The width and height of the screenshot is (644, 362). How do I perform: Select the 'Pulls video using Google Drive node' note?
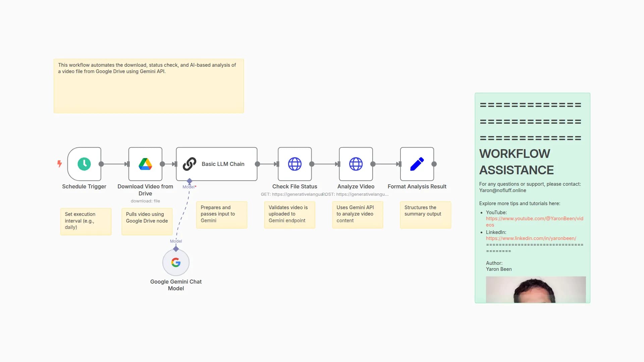coord(147,222)
